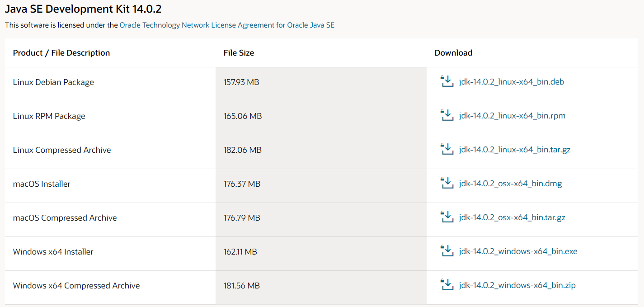Screen dimensions: 644x307
Task: Click the 165.06 MB file size
Action: click(243, 116)
